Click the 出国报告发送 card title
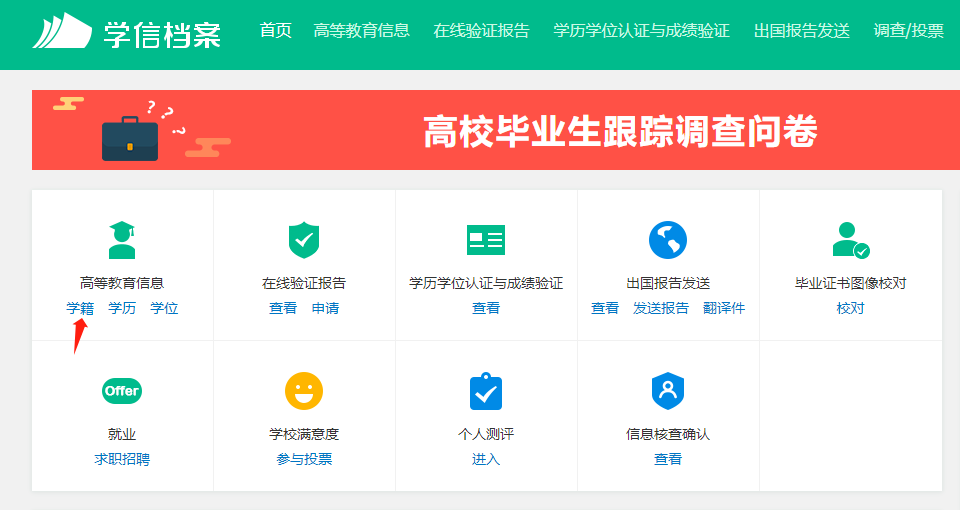The image size is (960, 510). [x=668, y=283]
